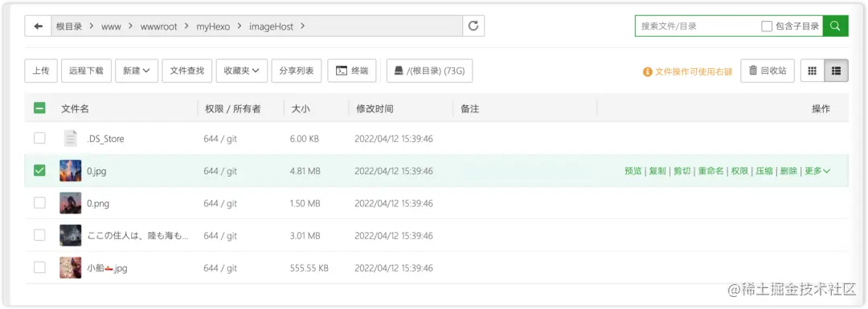Screen dimensions: 868x309
Task: Click the 小船.jpg image thumbnail
Action: (70, 268)
